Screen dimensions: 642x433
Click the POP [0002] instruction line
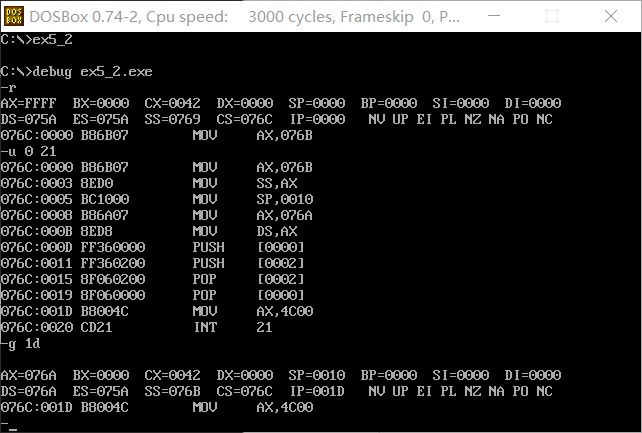click(x=153, y=279)
